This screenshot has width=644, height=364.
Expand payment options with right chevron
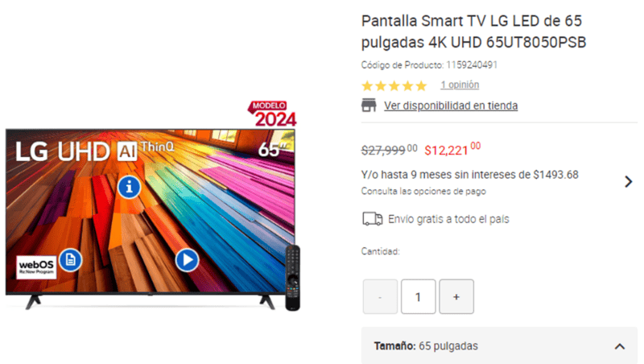pos(628,181)
